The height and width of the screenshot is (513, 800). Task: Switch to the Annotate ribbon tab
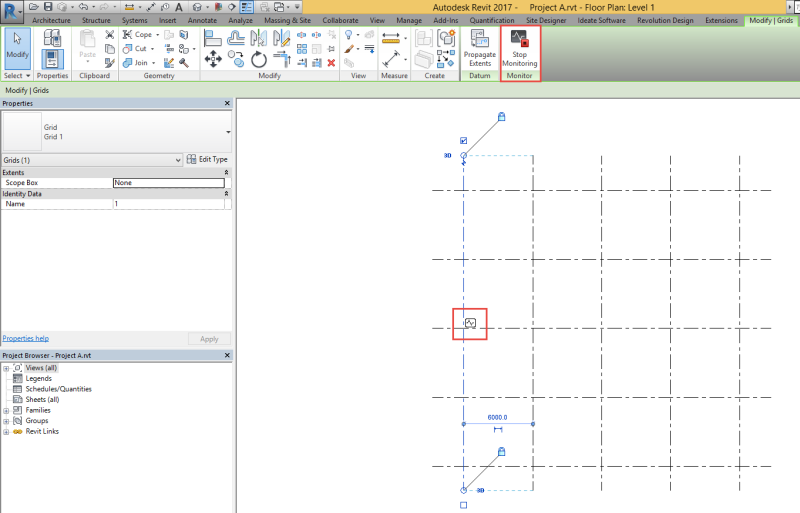pyautogui.click(x=202, y=20)
